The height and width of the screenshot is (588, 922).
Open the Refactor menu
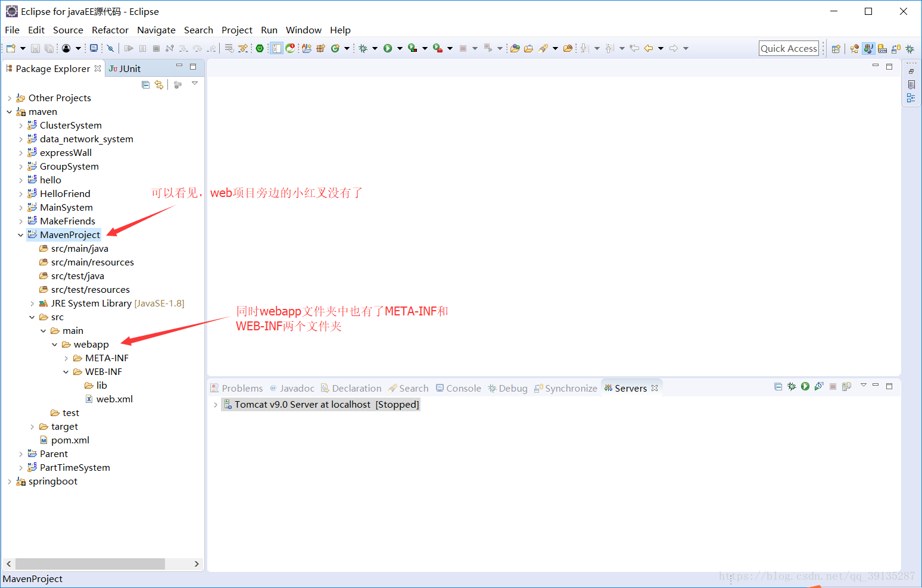coord(110,30)
